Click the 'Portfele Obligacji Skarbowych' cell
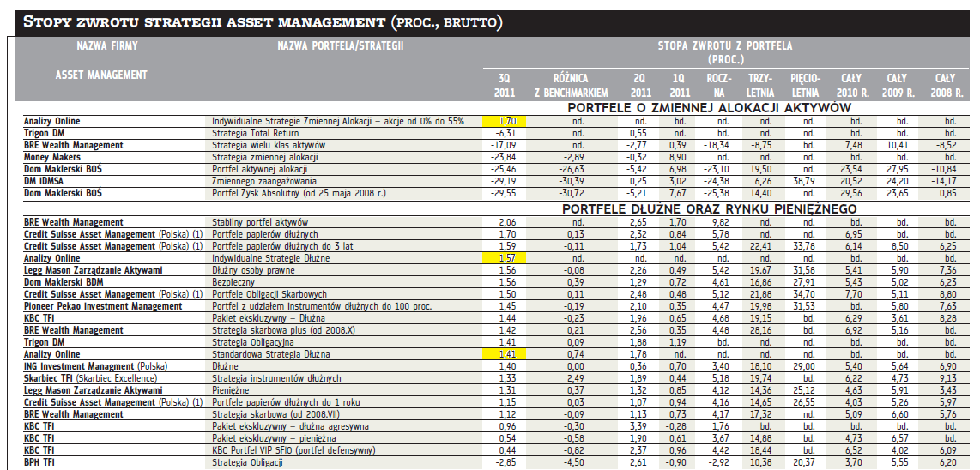 [269, 293]
